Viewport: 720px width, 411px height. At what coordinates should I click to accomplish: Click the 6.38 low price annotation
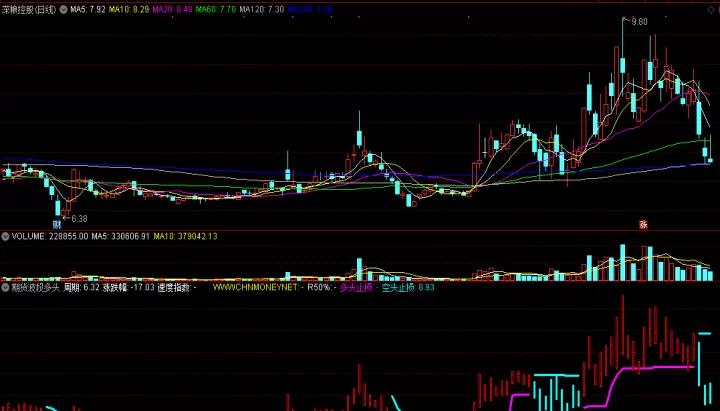tap(79, 219)
